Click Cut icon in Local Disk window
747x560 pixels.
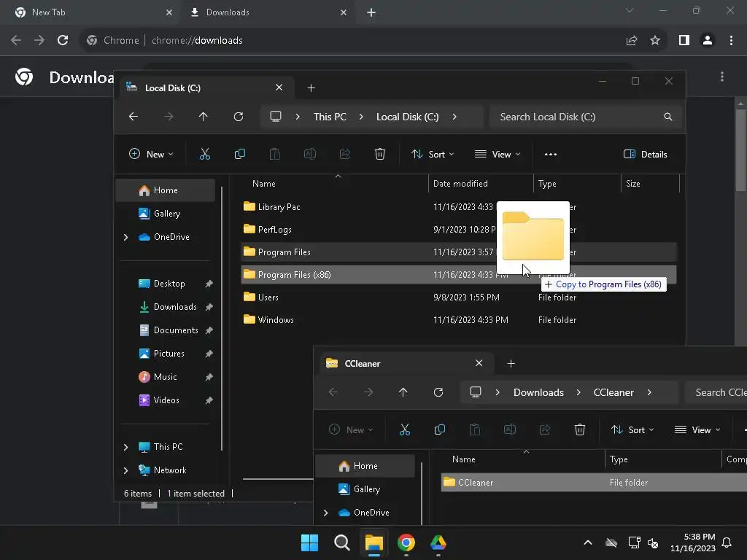pyautogui.click(x=204, y=155)
